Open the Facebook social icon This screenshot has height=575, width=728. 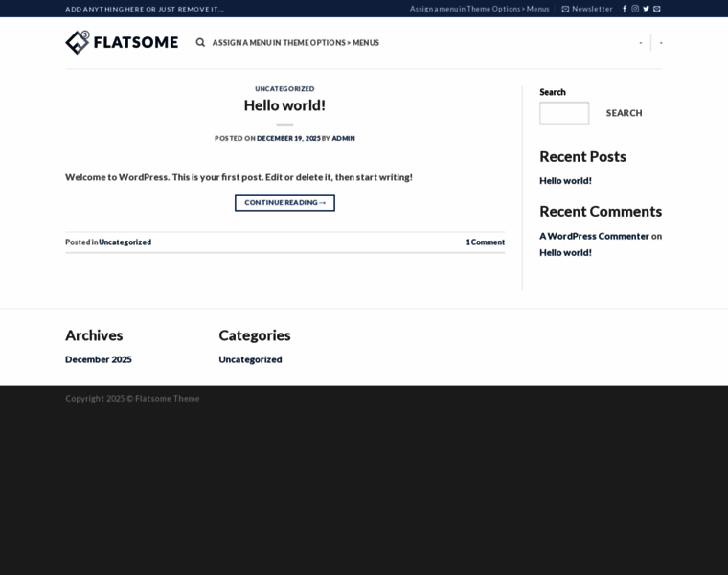[x=625, y=9]
